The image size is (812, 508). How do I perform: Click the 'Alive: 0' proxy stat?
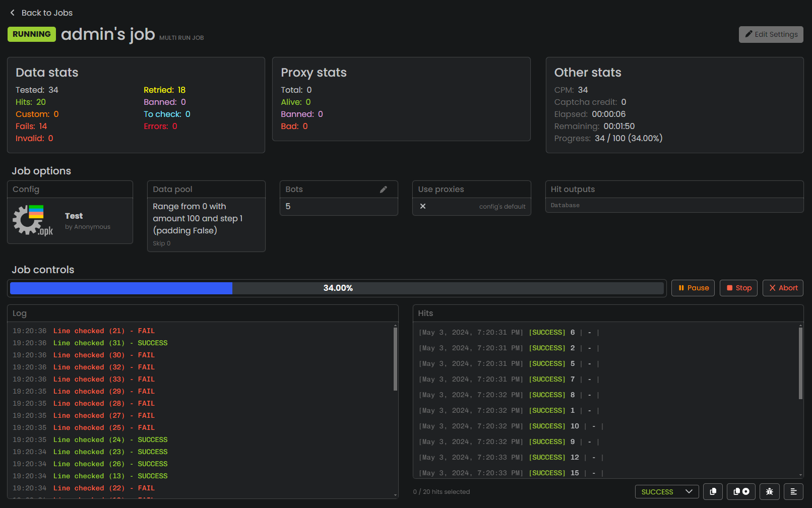pos(296,102)
